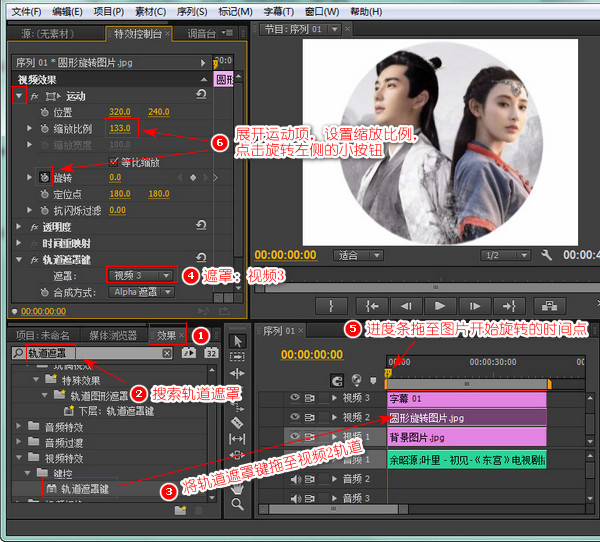600x542 pixels.
Task: Go to Out point in program monitor
Action: tap(509, 306)
